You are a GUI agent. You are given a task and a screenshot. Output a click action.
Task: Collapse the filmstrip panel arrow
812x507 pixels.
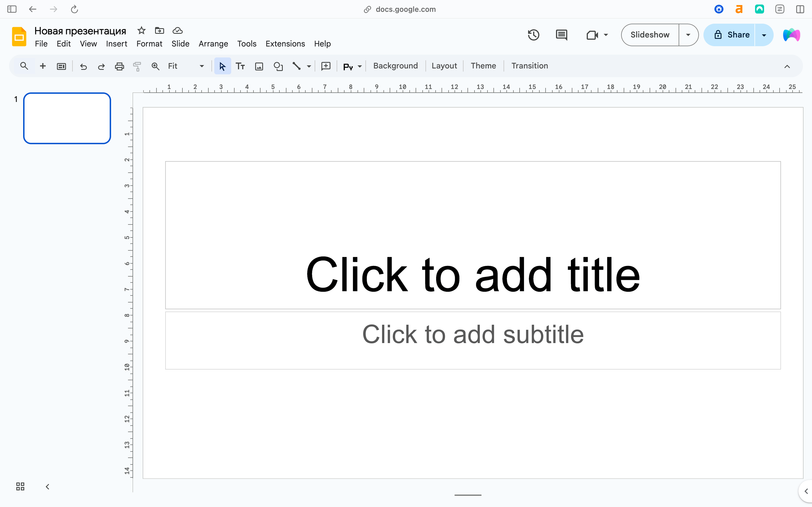click(47, 486)
